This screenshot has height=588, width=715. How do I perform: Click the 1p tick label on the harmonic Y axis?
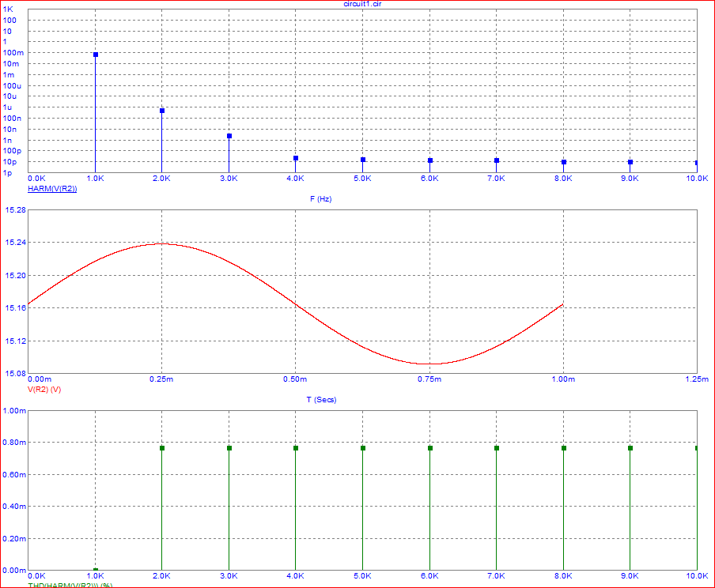[7, 173]
